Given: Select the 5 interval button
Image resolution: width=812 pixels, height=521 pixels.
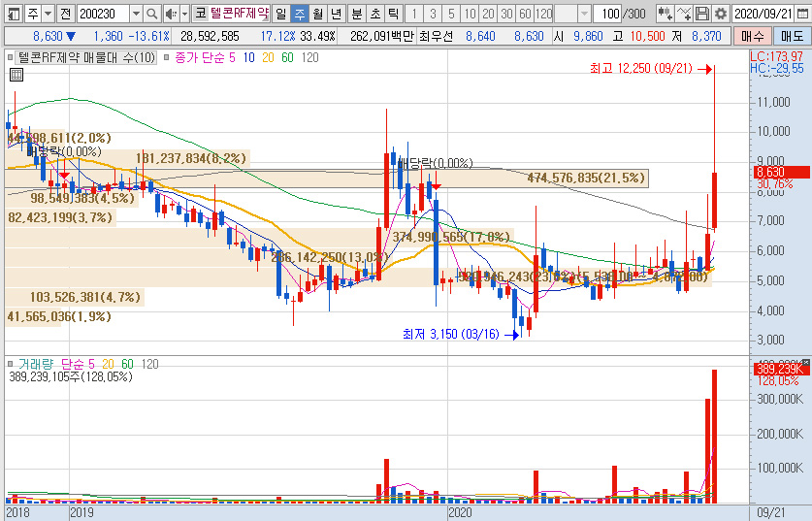Looking at the screenshot, I should point(451,14).
